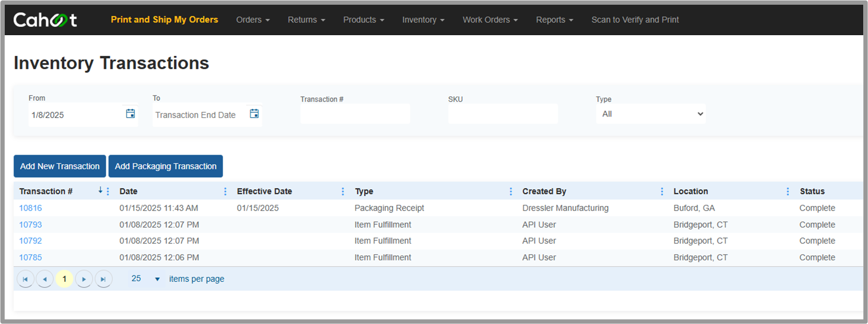This screenshot has height=324, width=868.
Task: Open transaction 10793
Action: [x=30, y=225]
